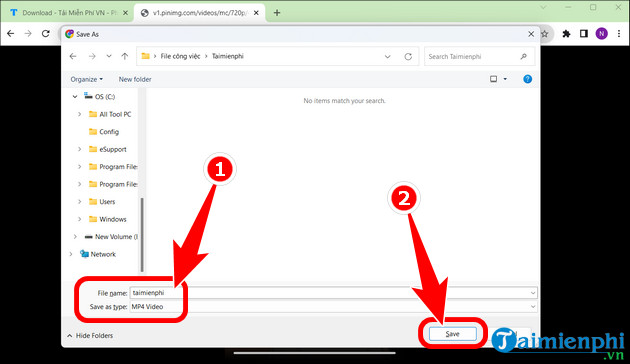Click the navigation pane scrollbar

pos(142,235)
